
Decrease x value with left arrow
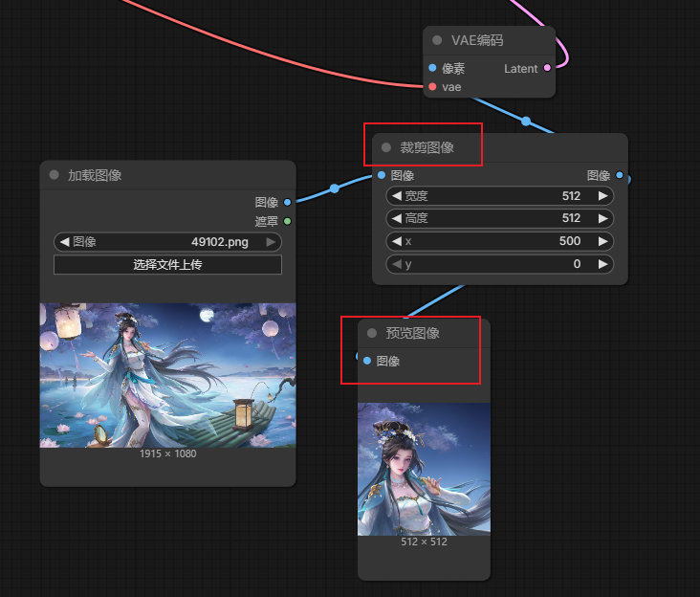pos(397,241)
